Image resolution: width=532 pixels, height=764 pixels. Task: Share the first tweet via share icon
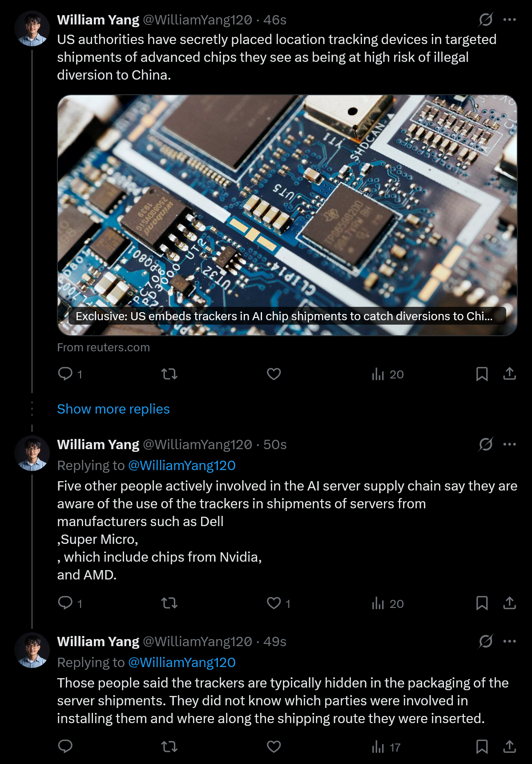(509, 374)
